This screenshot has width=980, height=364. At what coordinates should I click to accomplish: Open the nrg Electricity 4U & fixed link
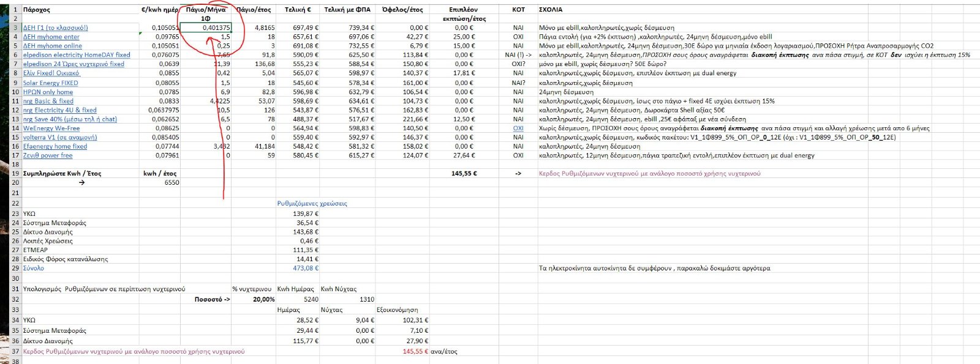(x=59, y=111)
